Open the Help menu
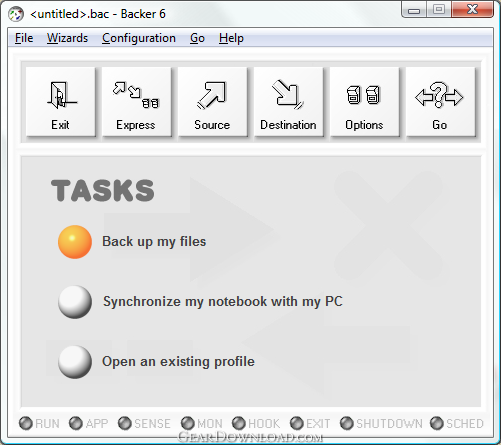 231,38
